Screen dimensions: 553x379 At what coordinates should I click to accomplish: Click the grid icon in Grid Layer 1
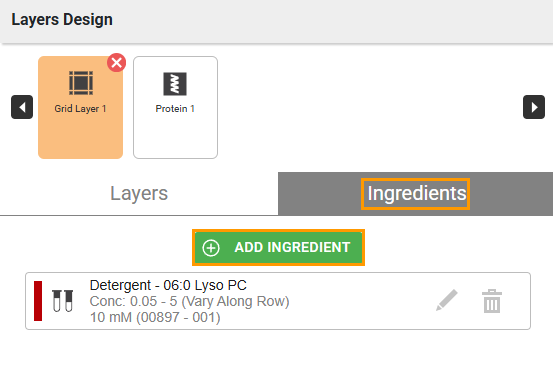coord(81,83)
